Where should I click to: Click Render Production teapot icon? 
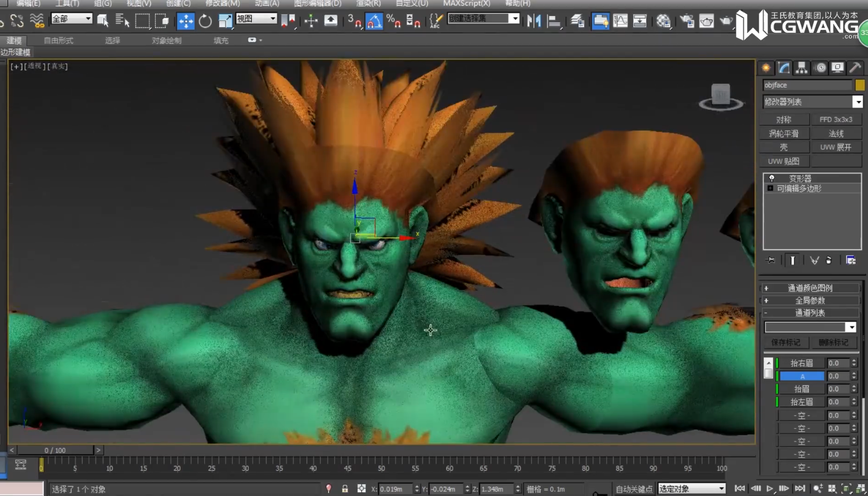[x=726, y=21]
